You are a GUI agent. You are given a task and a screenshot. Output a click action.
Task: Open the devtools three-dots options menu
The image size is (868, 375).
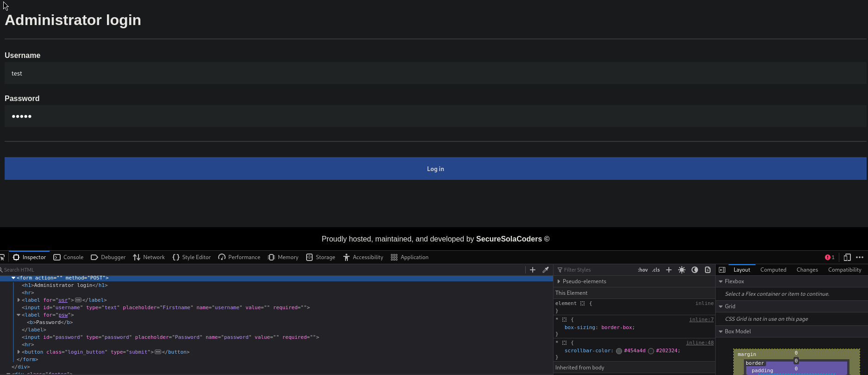click(860, 257)
